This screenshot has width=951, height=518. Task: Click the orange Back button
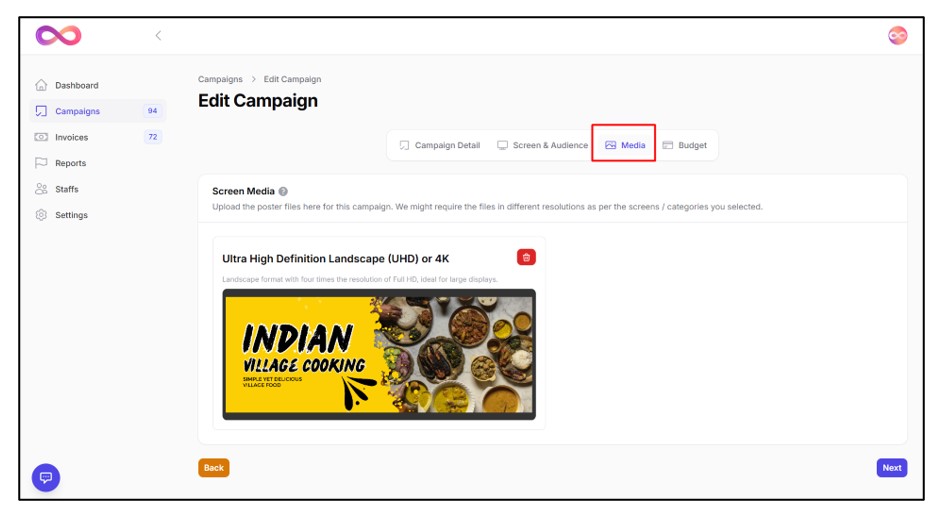click(x=213, y=468)
